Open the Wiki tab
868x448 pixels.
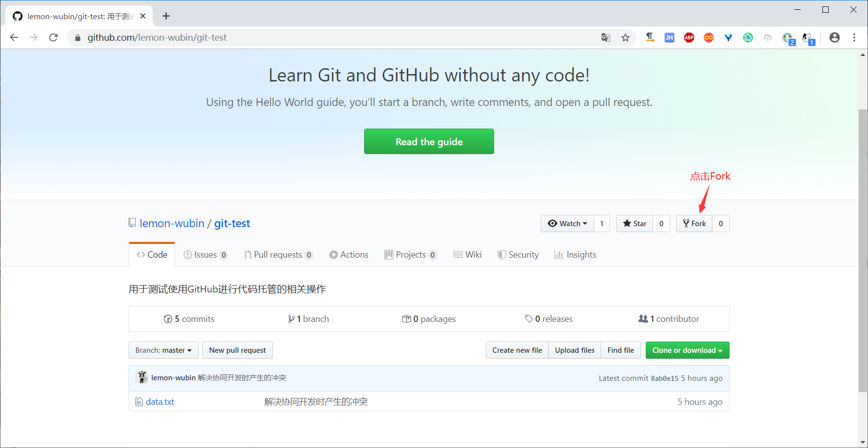coord(468,255)
